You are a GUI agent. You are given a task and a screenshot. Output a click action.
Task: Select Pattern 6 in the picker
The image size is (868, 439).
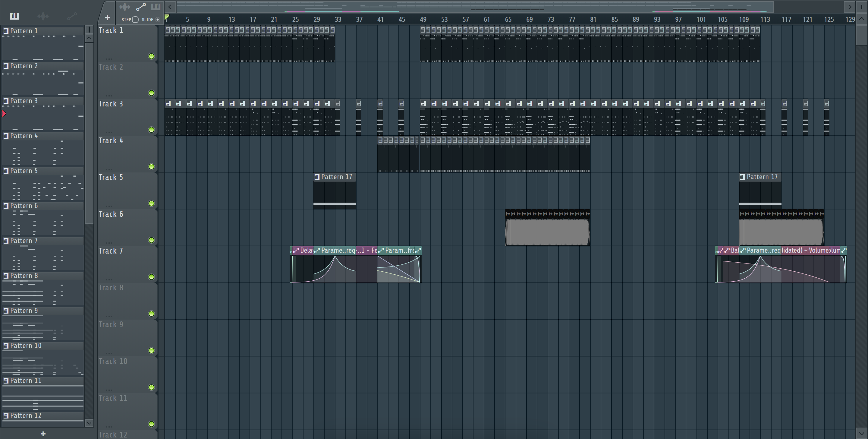point(43,206)
